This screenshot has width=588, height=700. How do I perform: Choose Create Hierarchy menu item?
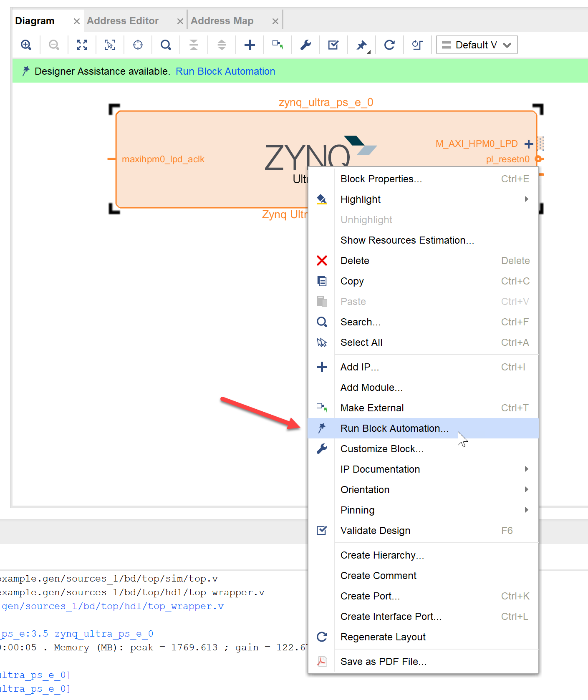coord(423,555)
